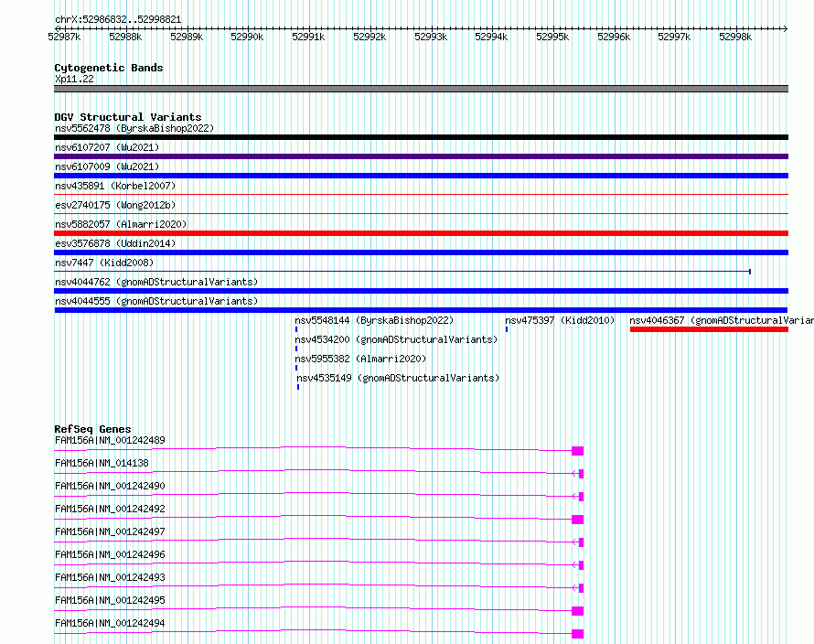Select the DGV Structural Variants track heading
The height and width of the screenshot is (644, 814).
(128, 117)
